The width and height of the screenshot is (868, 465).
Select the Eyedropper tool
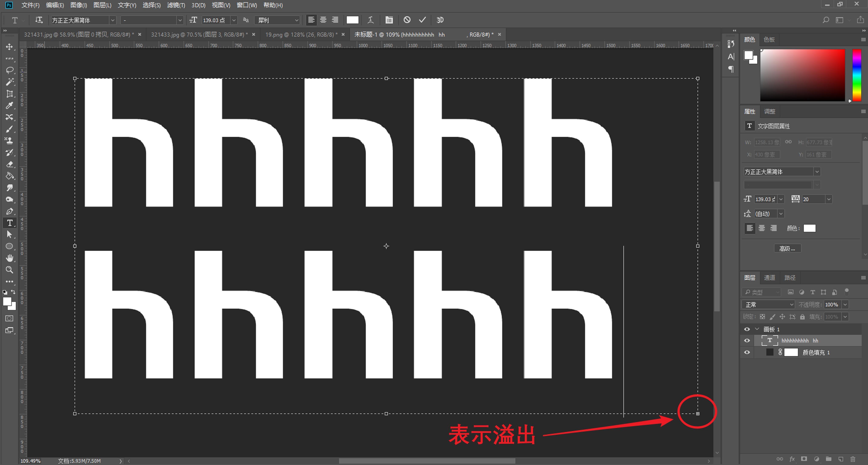(10, 105)
